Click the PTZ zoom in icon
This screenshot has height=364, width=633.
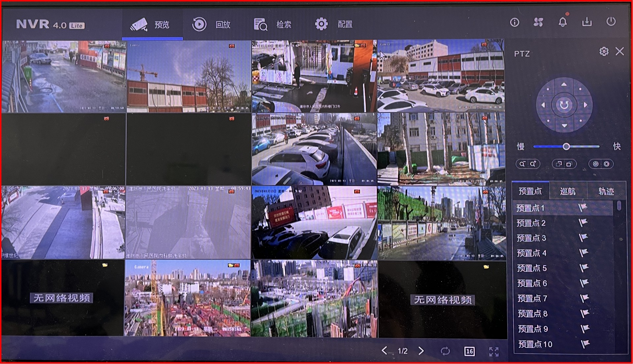[533, 164]
